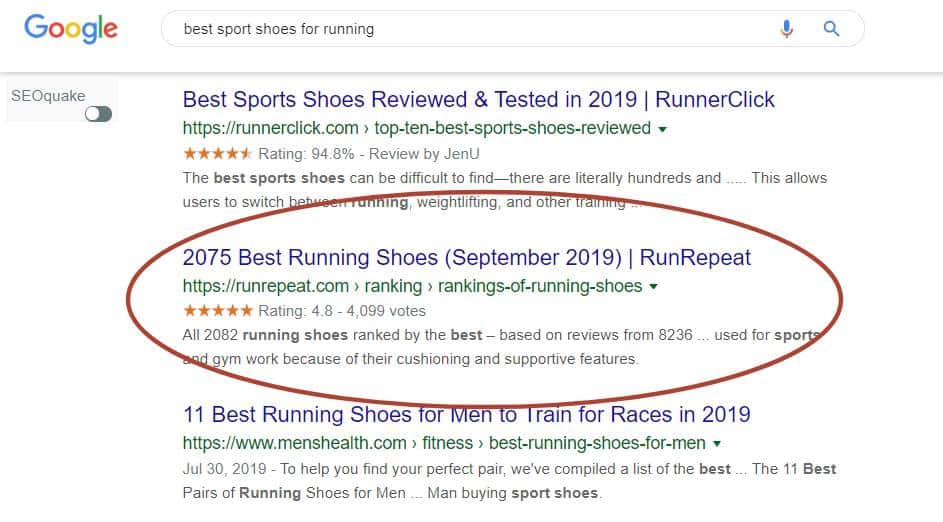Click the runnerclick.com green URL
943x522 pixels.
click(x=417, y=128)
